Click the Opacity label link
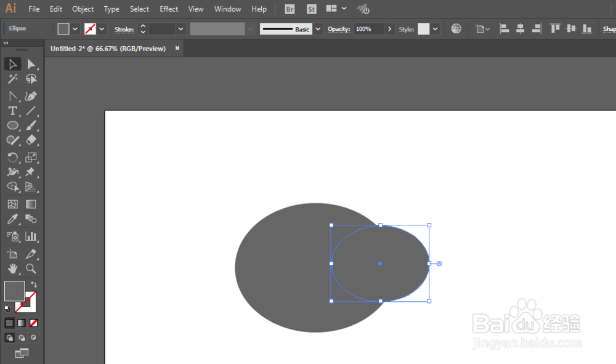The height and width of the screenshot is (364, 616). [339, 29]
